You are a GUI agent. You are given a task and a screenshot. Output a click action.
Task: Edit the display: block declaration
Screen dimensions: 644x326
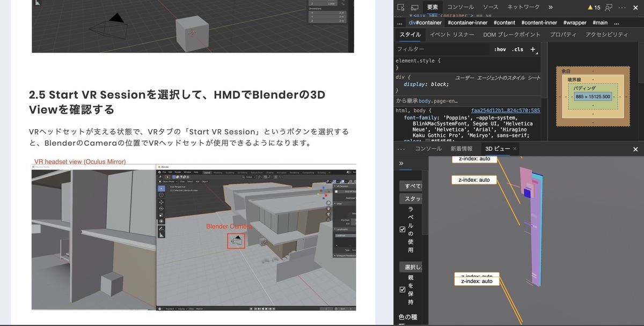(426, 84)
